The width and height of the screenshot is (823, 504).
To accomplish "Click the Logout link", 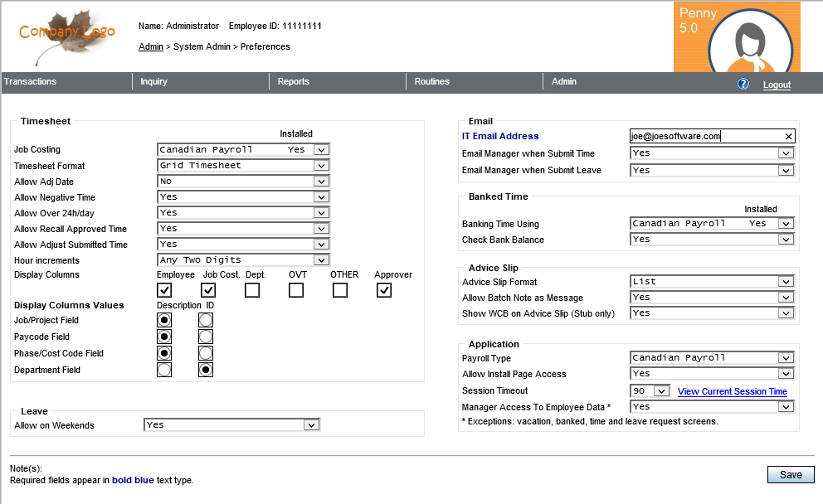I will 777,85.
